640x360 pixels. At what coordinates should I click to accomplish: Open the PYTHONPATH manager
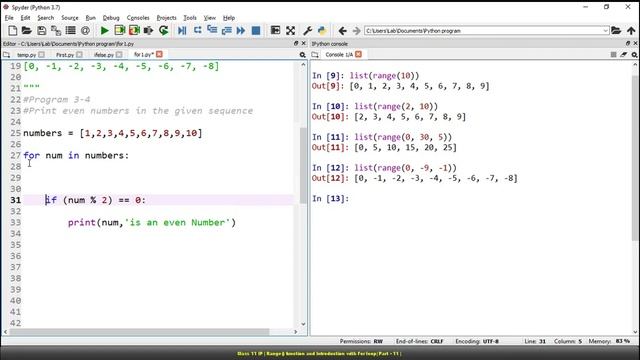tap(322, 31)
